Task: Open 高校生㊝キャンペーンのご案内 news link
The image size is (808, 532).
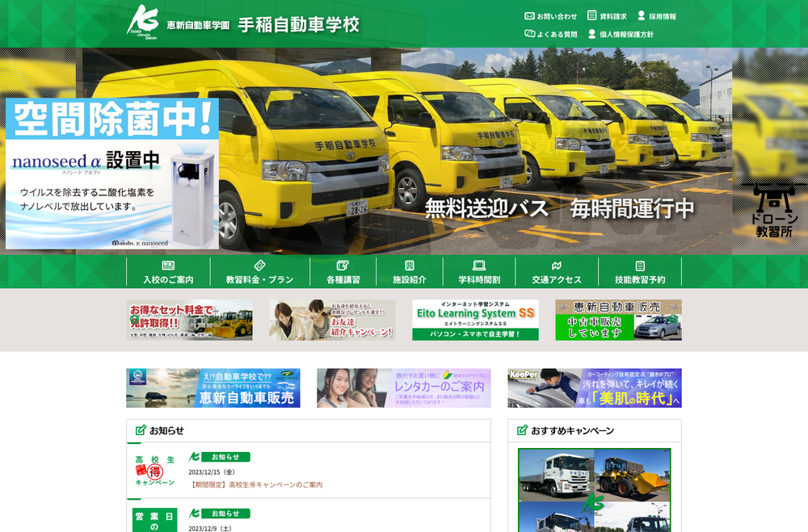Action: point(255,484)
